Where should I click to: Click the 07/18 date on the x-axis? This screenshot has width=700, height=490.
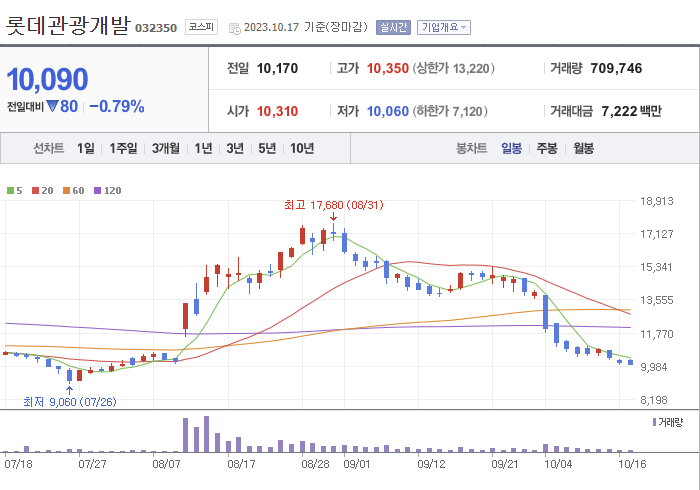click(18, 464)
